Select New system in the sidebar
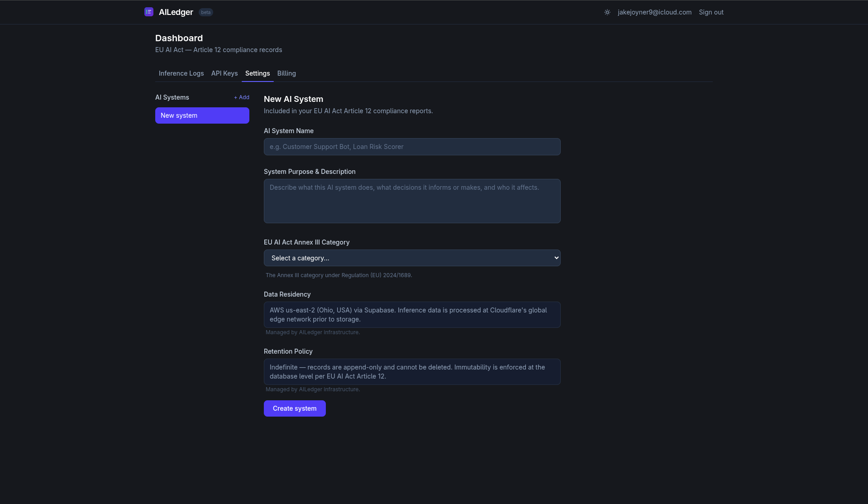 (202, 115)
